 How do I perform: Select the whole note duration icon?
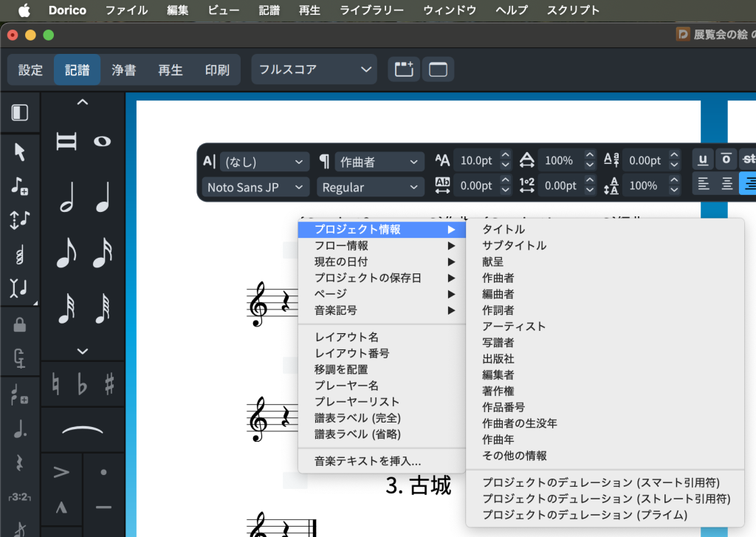coord(102,141)
